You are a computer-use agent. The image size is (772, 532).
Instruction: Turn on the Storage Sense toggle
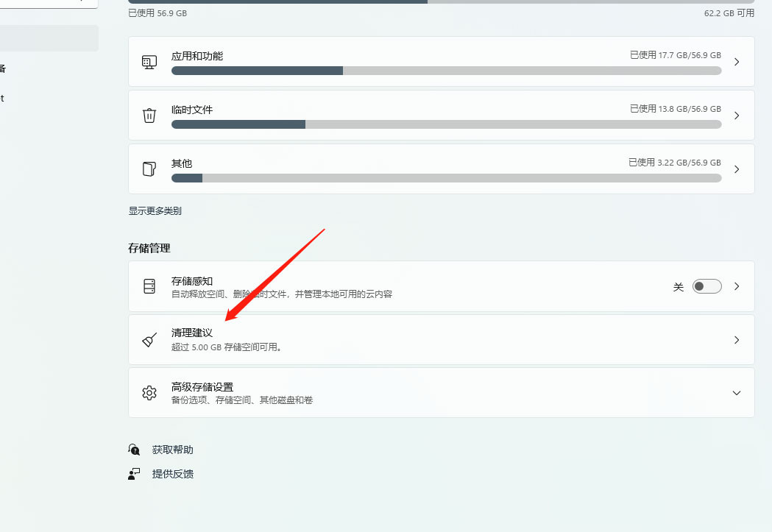707,286
